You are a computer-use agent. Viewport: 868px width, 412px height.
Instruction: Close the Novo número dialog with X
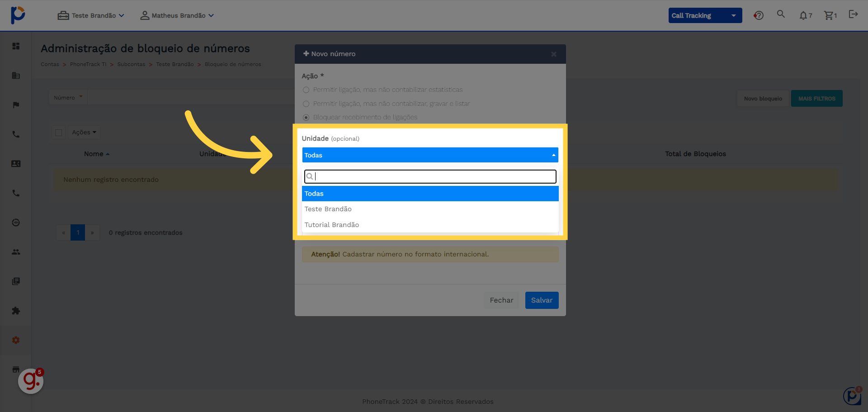point(554,54)
